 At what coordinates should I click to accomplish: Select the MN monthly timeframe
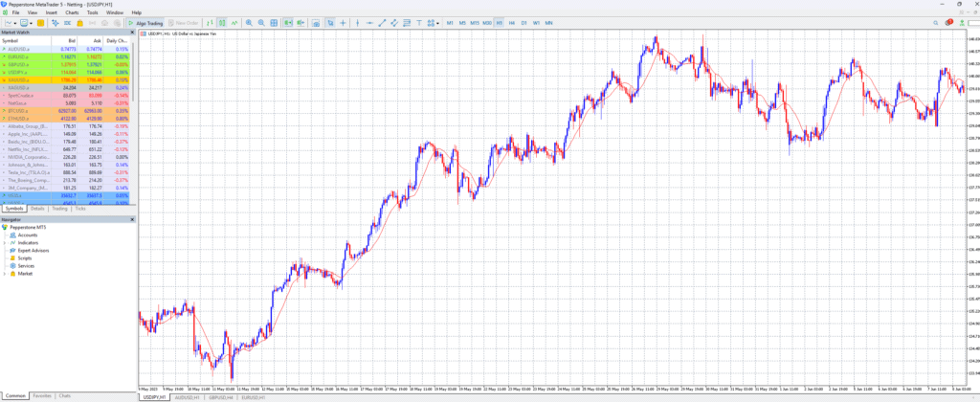(548, 23)
